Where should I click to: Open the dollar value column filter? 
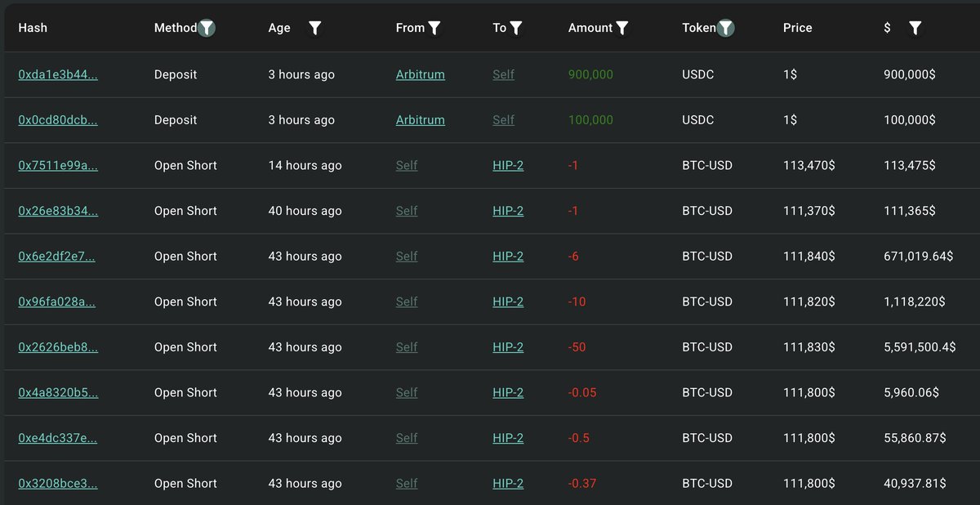[915, 28]
